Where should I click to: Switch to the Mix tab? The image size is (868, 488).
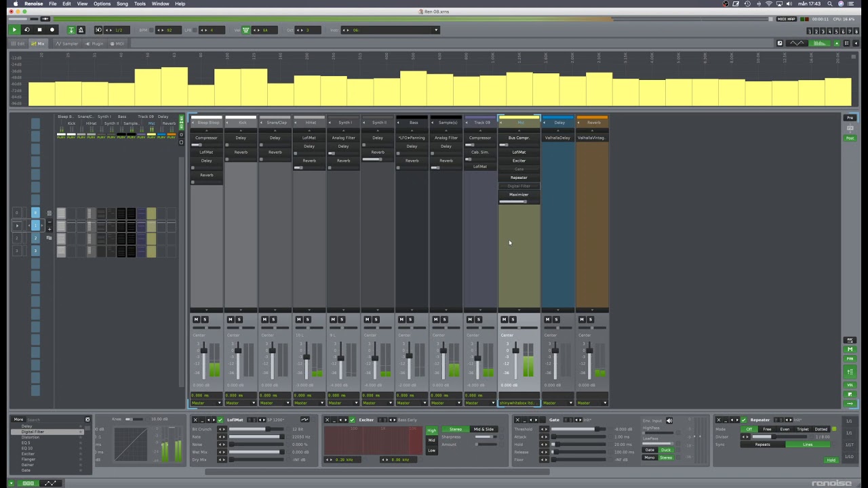pos(38,43)
